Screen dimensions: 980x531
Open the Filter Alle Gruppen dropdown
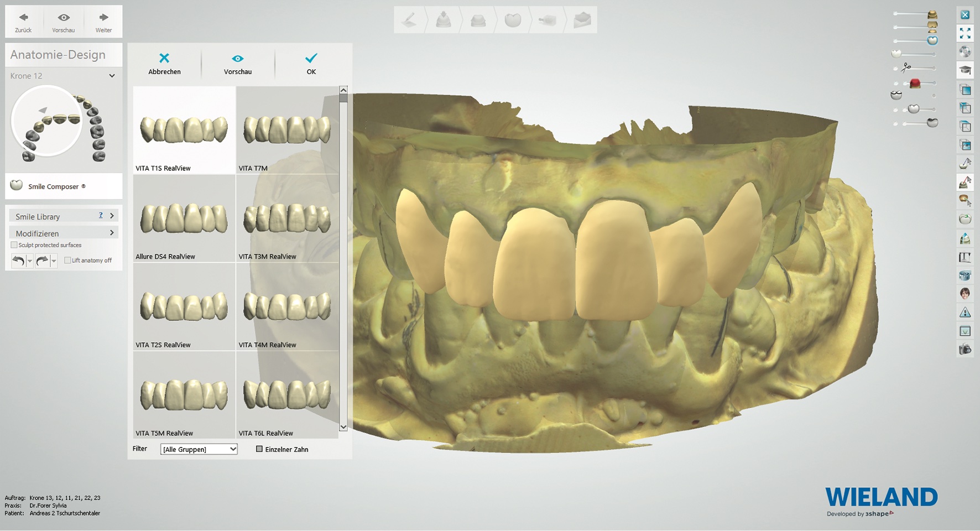point(199,449)
